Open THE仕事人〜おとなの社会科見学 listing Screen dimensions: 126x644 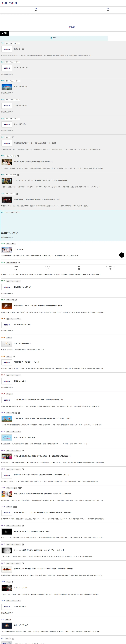coord(38,400)
